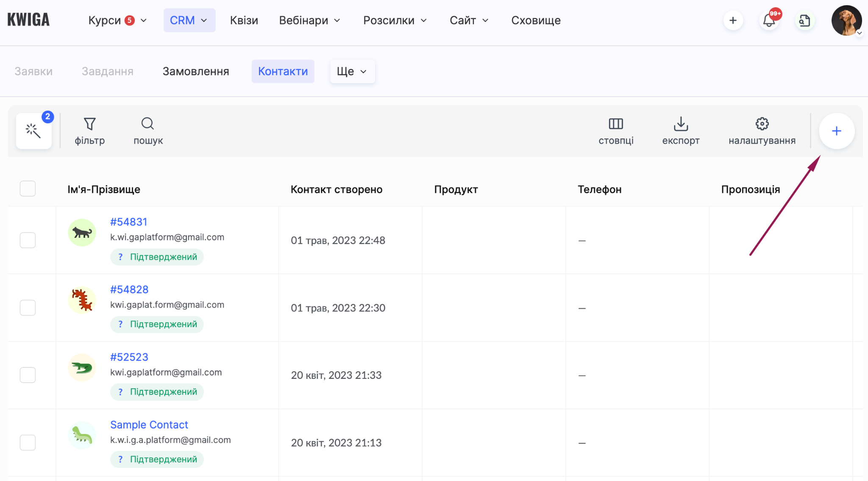Screen dimensions: 868x481
Task: Open the Сховище menu item
Action: (536, 20)
